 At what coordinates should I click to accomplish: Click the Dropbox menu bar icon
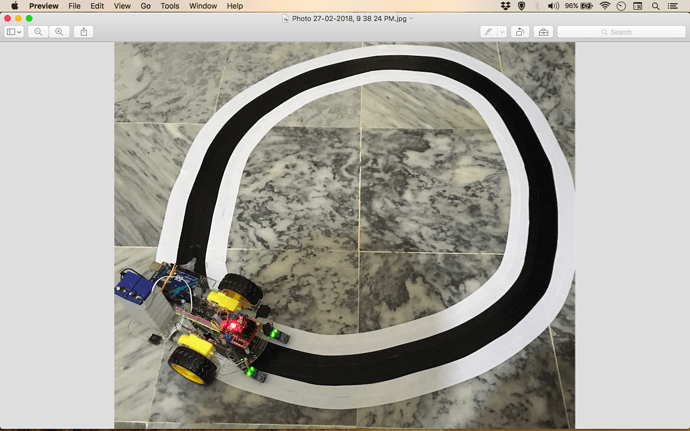tap(506, 6)
